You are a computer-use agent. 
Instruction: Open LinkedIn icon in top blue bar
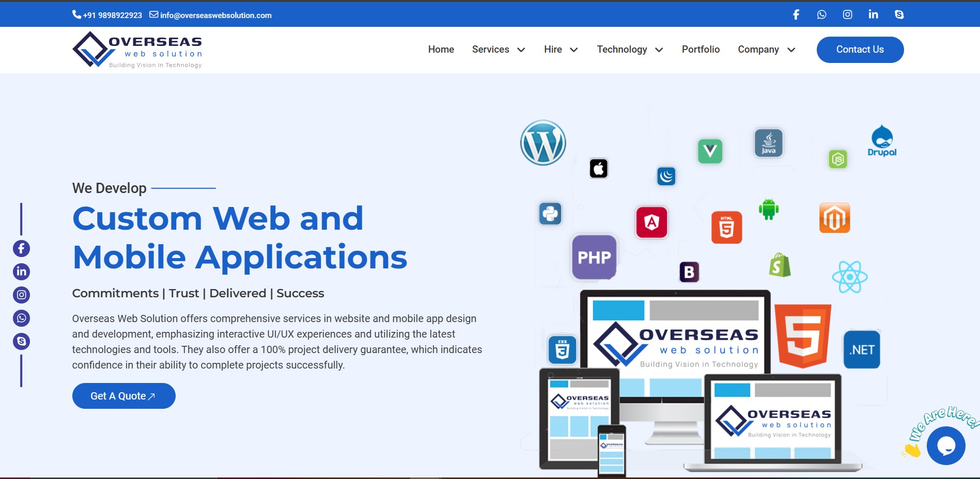tap(873, 14)
